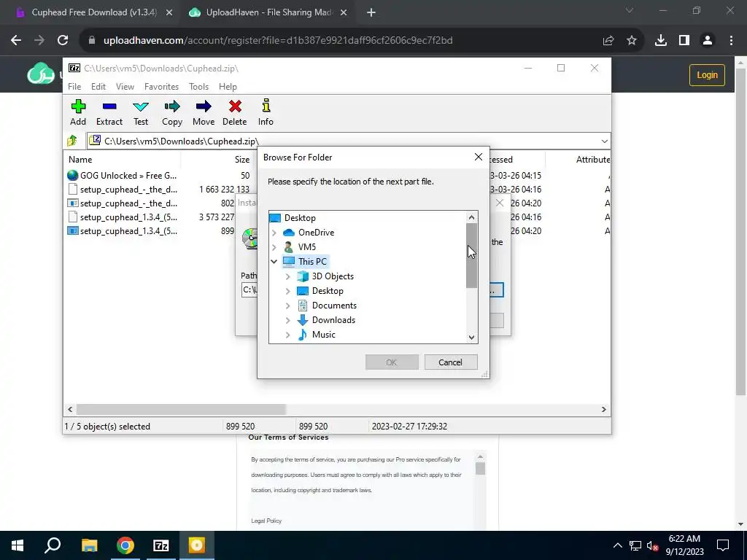Screen dimensions: 747x560
Task: Click the Login button on UploadHaven
Action: click(707, 75)
